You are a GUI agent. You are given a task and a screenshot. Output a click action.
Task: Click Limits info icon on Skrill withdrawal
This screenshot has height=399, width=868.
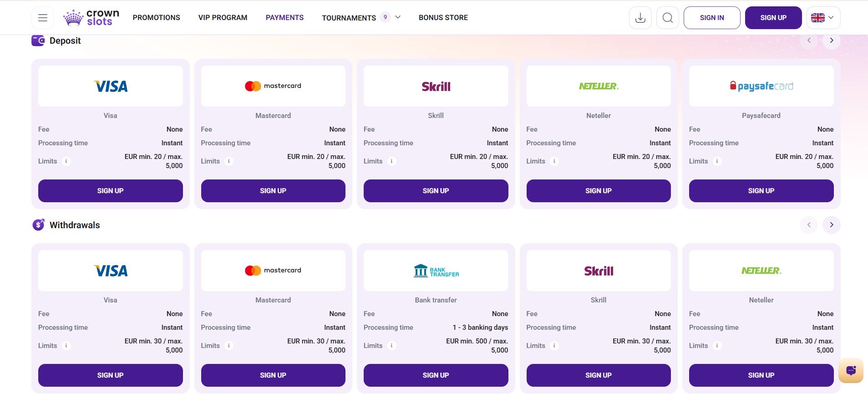tap(554, 346)
